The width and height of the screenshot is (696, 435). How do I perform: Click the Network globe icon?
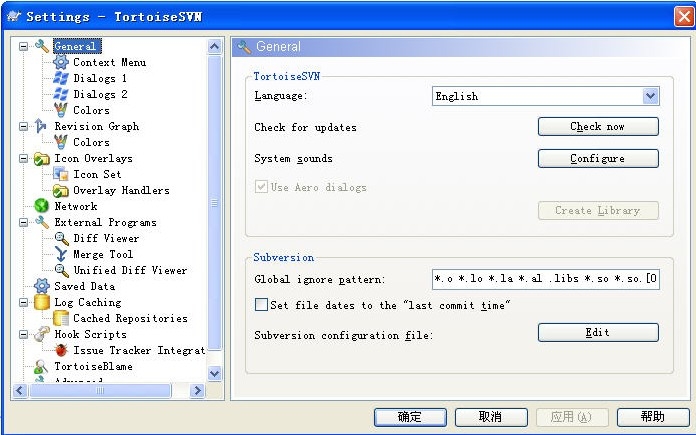[x=42, y=206]
